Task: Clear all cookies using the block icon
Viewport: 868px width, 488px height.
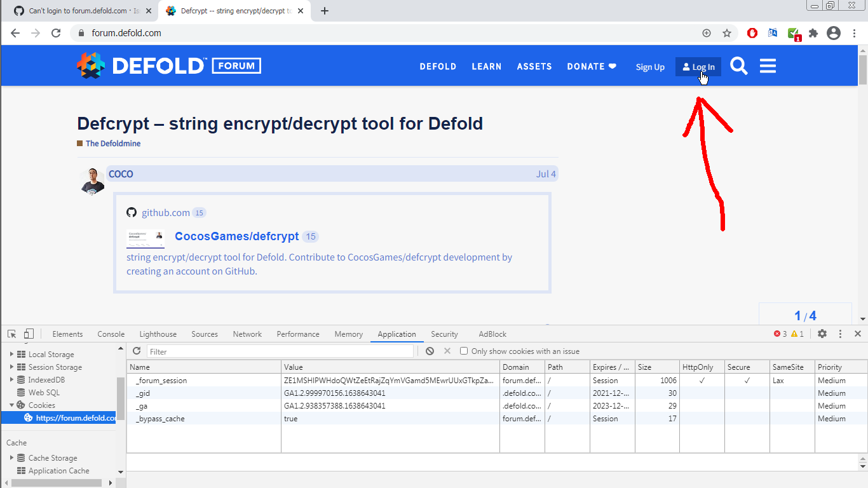Action: [x=430, y=351]
